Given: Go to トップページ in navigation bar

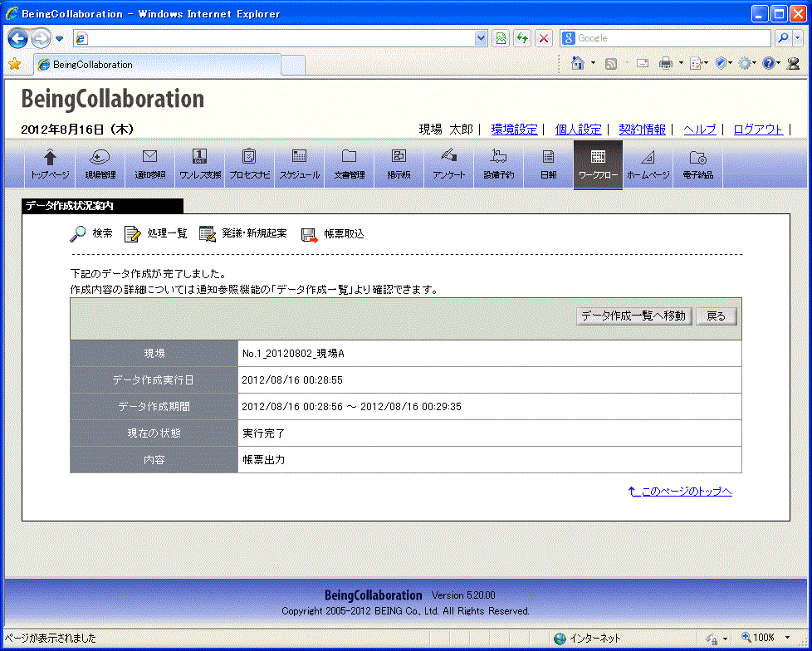Looking at the screenshot, I should [x=51, y=164].
